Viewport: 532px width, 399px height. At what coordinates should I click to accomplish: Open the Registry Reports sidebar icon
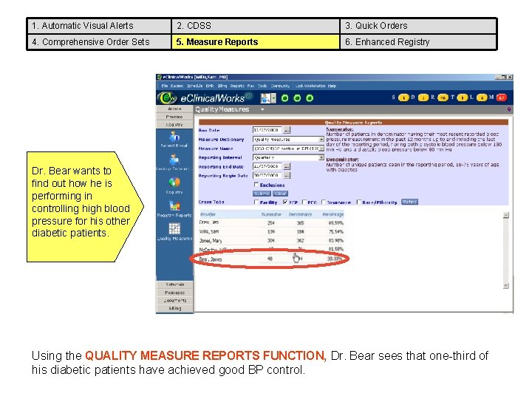point(174,205)
